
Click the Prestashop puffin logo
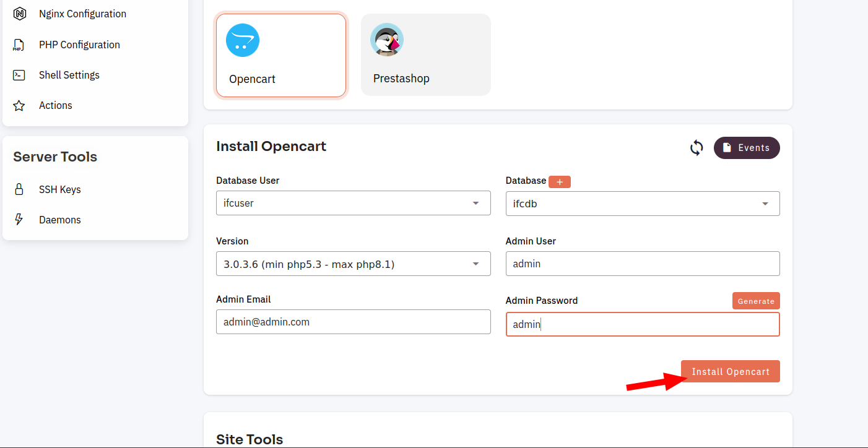point(387,40)
